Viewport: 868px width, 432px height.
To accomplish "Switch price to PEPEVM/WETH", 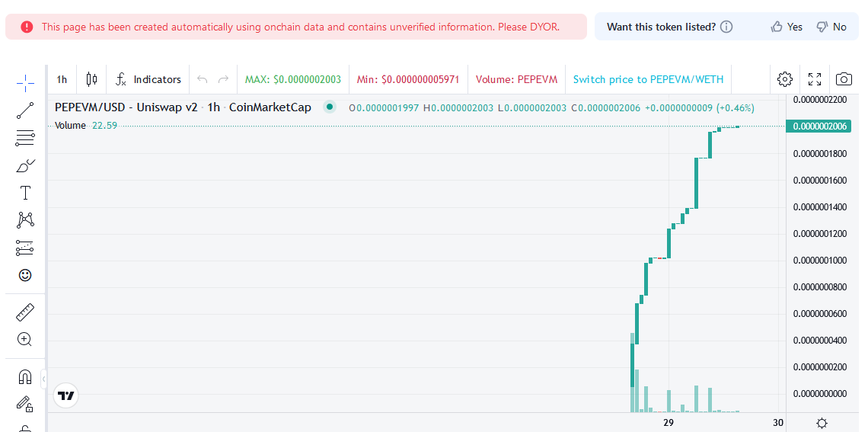I will pos(648,79).
